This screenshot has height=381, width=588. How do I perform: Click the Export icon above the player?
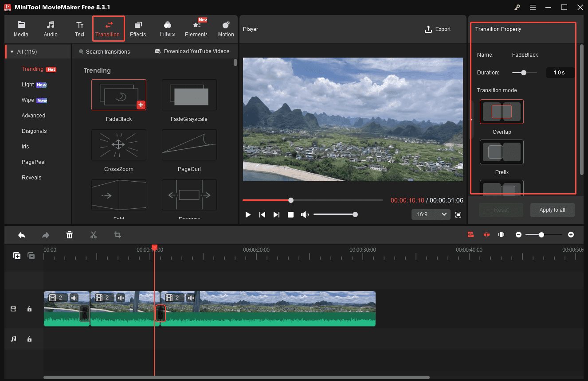click(427, 29)
